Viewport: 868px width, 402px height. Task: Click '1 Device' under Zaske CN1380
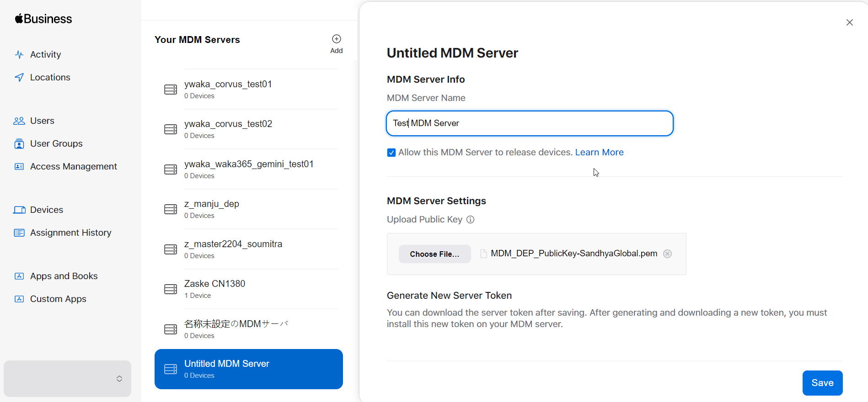click(198, 296)
